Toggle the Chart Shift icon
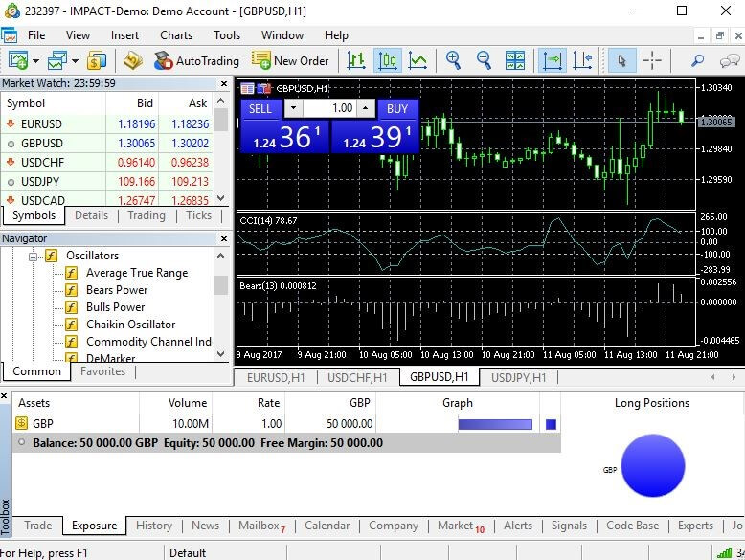 582,60
